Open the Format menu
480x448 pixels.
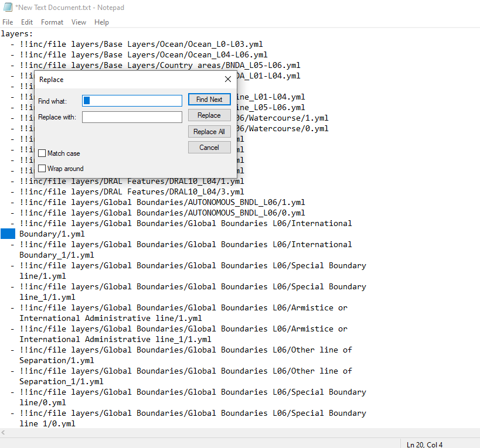click(52, 22)
